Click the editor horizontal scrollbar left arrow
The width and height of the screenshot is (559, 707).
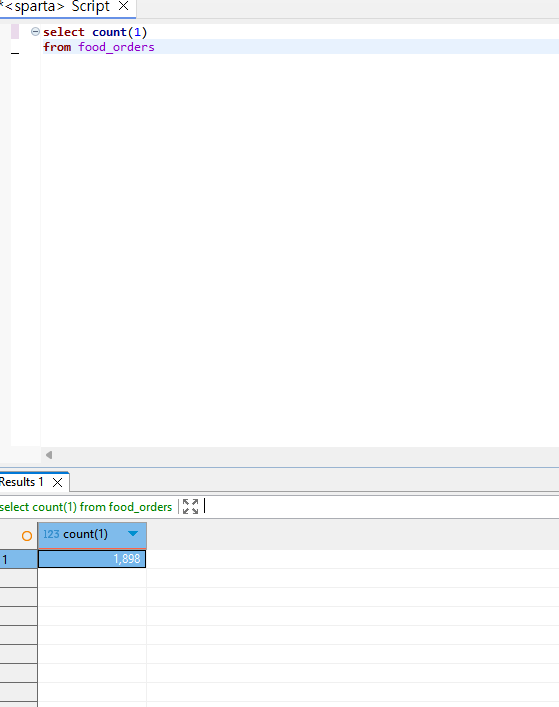(49, 455)
